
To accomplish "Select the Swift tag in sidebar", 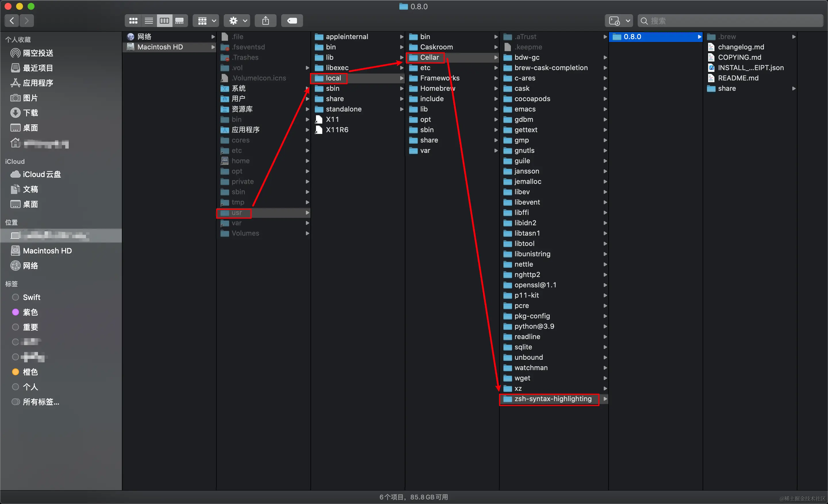I will pos(31,297).
